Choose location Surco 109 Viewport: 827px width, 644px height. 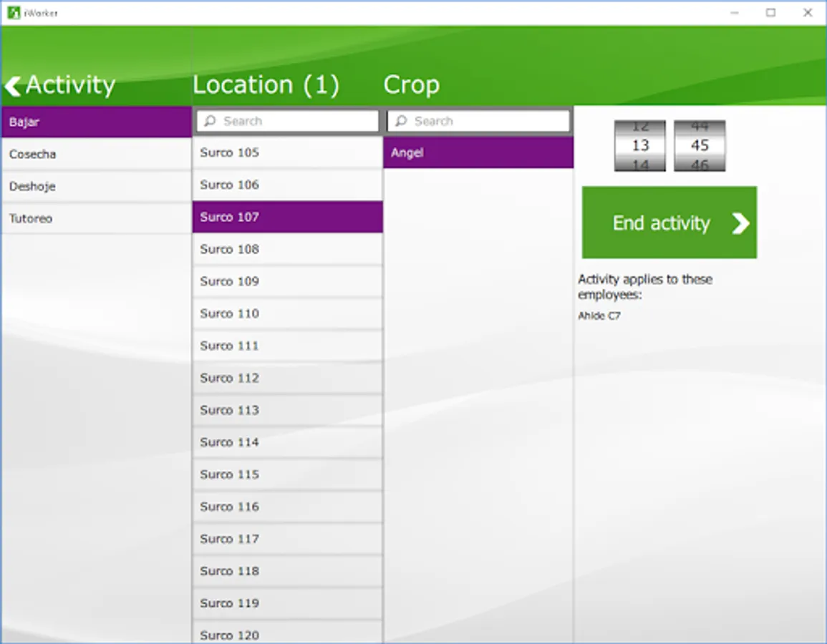[x=287, y=281]
